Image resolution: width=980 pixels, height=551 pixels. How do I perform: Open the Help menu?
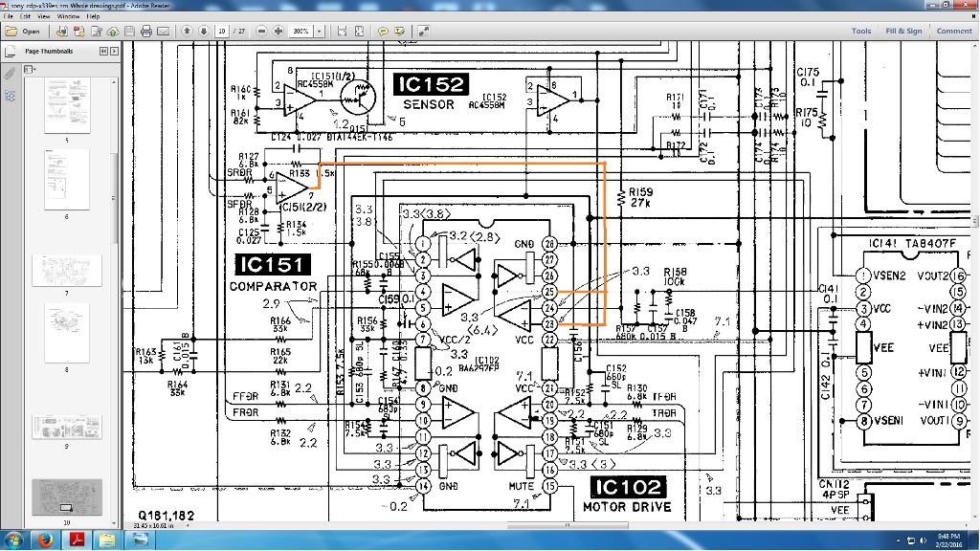(93, 16)
